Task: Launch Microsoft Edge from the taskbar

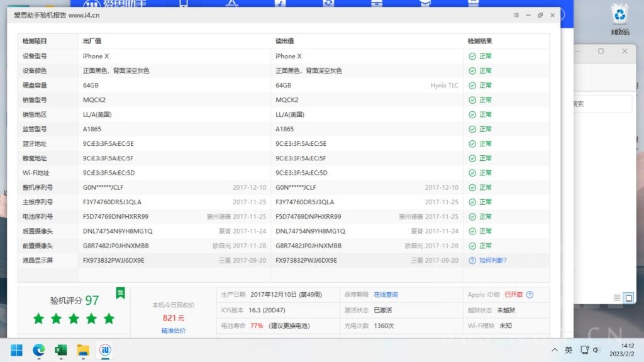Action: (38, 350)
